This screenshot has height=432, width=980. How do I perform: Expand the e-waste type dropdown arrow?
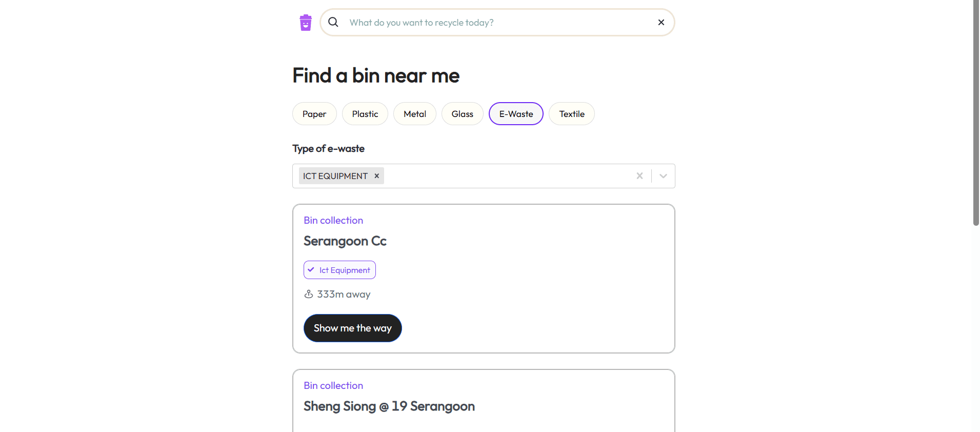[x=663, y=176]
